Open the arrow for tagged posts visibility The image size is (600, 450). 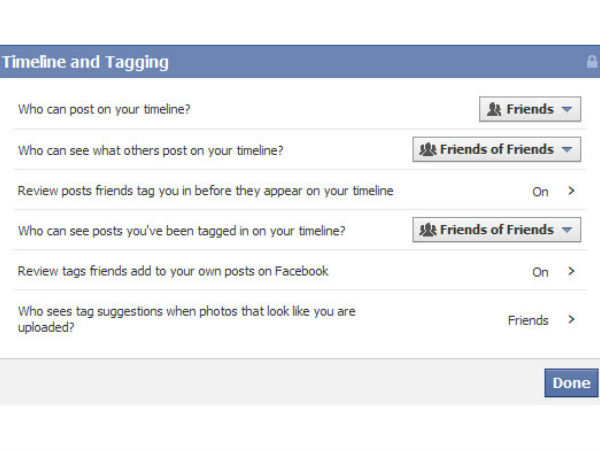coord(567,230)
